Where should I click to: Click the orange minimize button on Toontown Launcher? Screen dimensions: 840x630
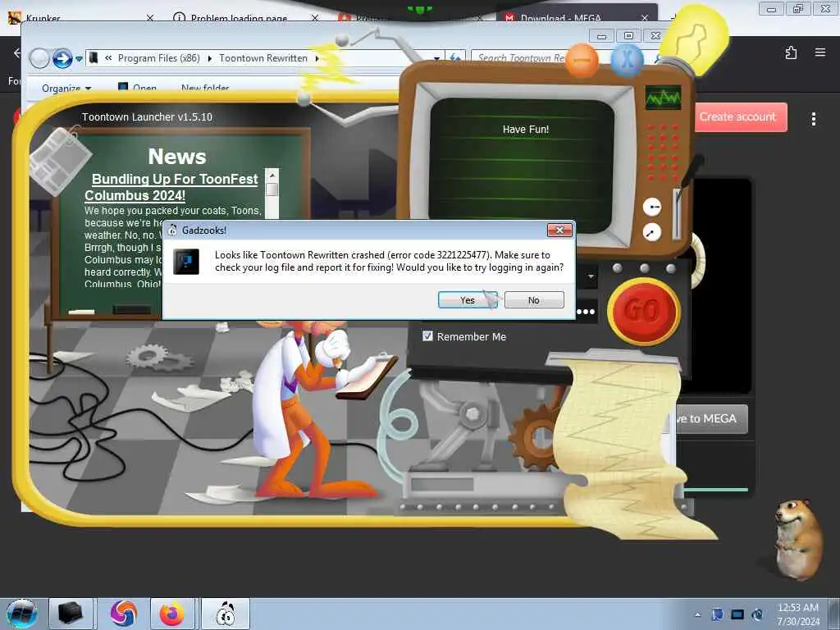(582, 60)
